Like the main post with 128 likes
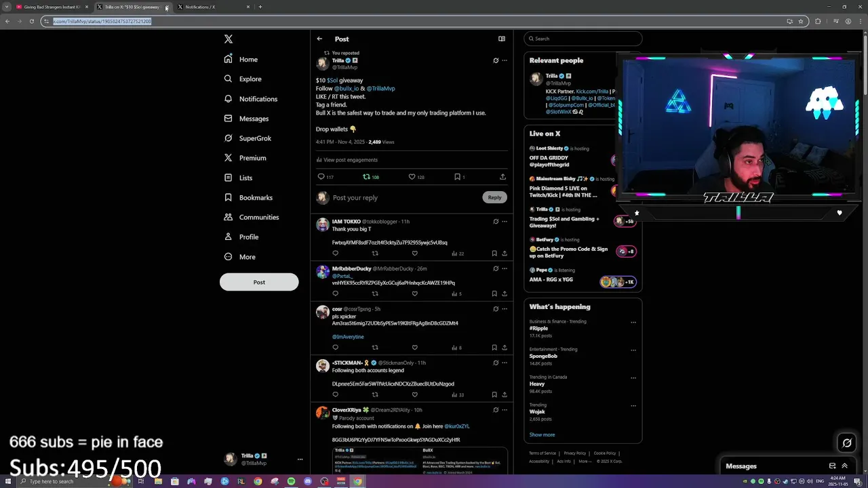 [416, 177]
